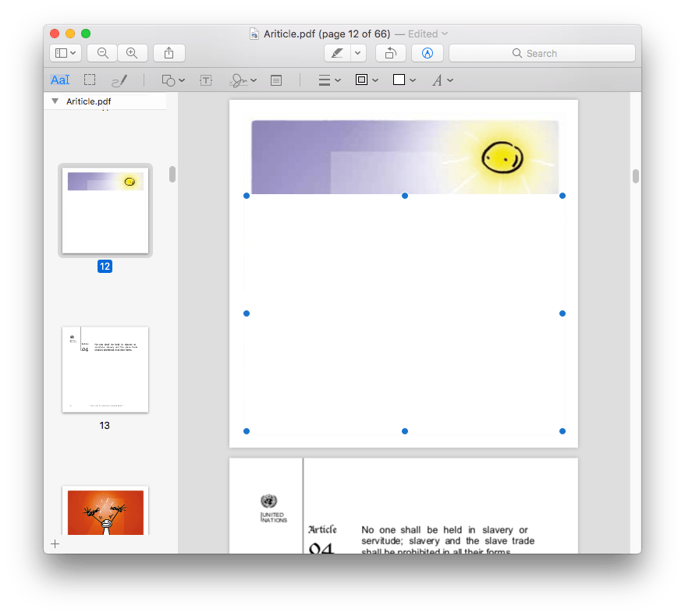Image resolution: width=685 pixels, height=616 pixels.
Task: Collapse the Ariticle.pdf sidebar disclosure triangle
Action: 55,101
